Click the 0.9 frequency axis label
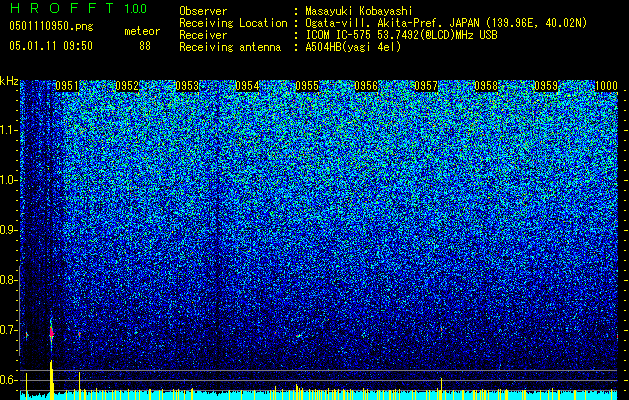This screenshot has height=400, width=629. 8,230
